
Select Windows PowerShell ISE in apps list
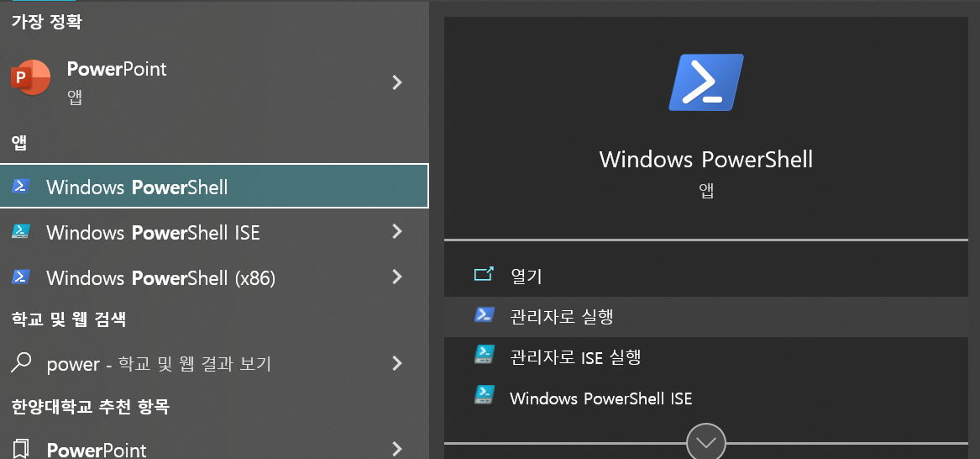coord(214,232)
